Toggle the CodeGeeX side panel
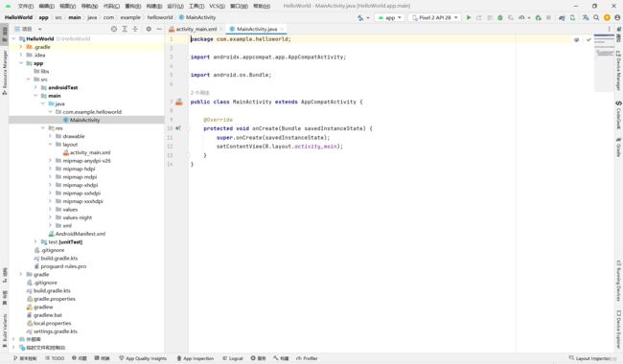Image resolution: width=623 pixels, height=364 pixels. [x=618, y=115]
